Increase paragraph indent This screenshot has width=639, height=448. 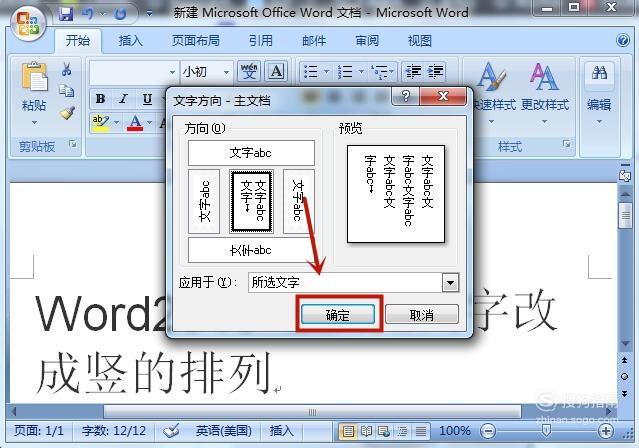click(x=435, y=72)
